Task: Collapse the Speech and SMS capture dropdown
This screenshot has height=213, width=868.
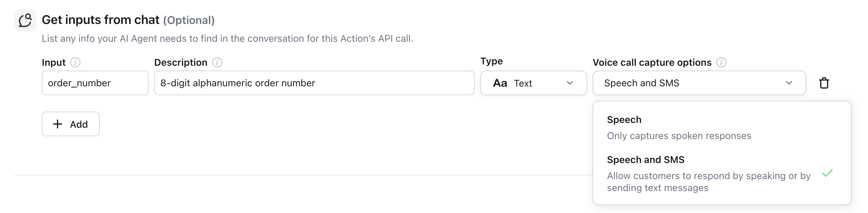Action: tap(699, 83)
